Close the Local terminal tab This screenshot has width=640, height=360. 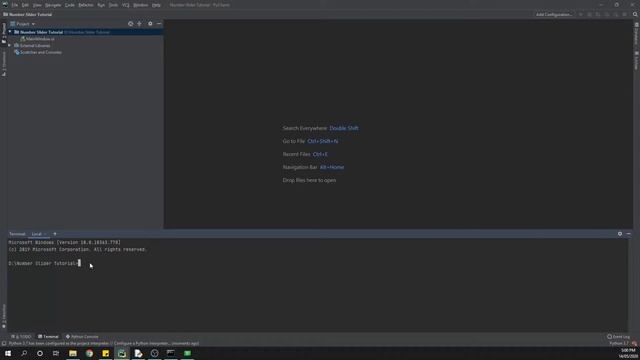[45, 234]
